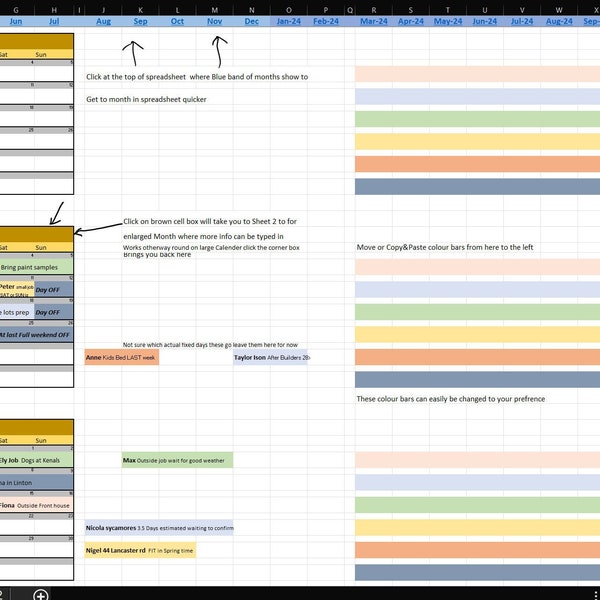Select column W header
Screen dimensions: 600x600
tap(559, 10)
